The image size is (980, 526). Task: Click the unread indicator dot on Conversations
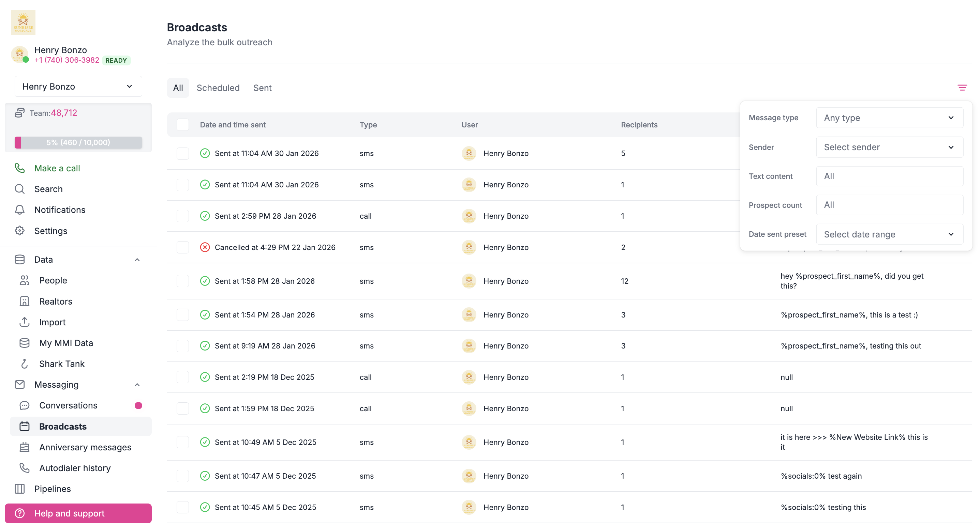click(138, 405)
